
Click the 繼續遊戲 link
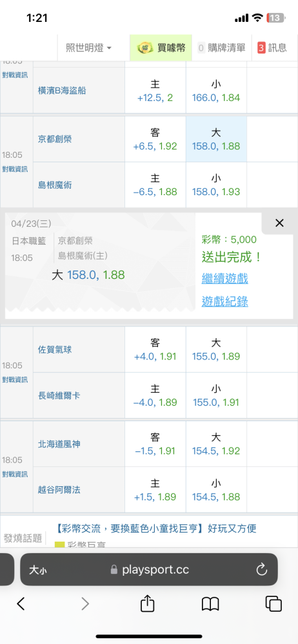pyautogui.click(x=224, y=278)
